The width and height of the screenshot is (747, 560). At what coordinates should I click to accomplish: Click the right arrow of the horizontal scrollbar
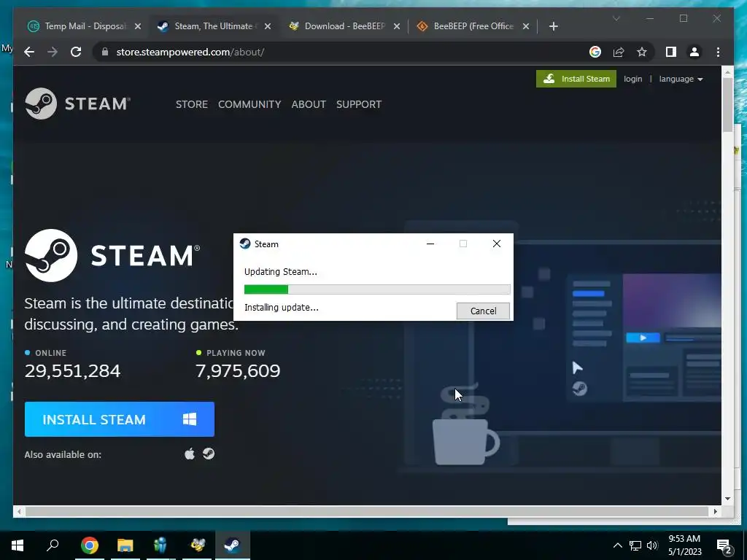pyautogui.click(x=715, y=511)
